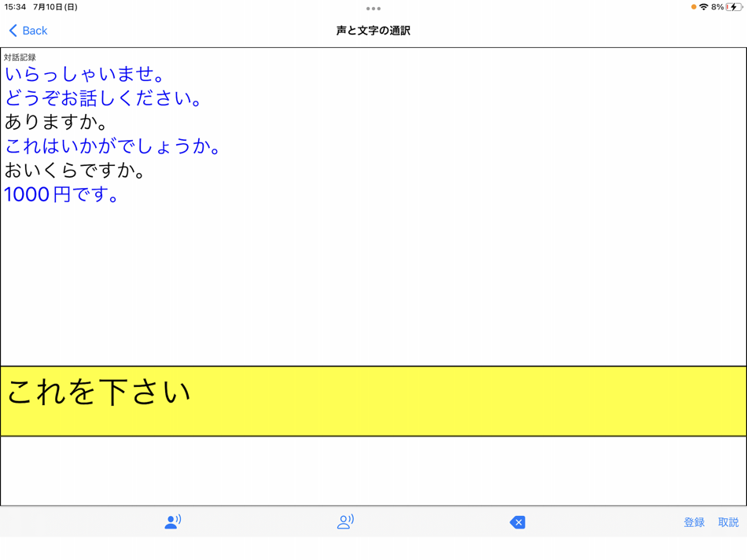
Task: Tap the charging battery icon
Action: (734, 7)
